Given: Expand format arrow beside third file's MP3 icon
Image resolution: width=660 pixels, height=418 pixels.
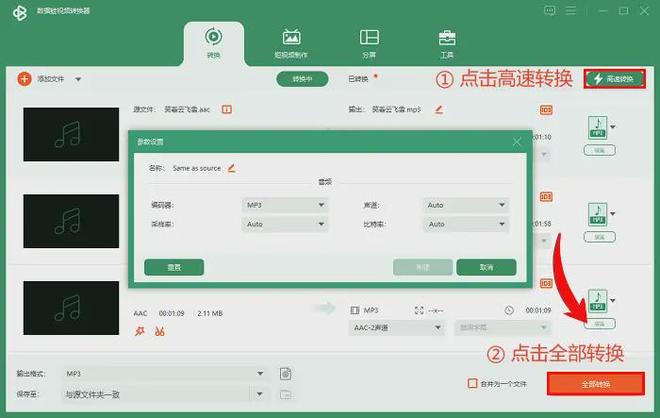Looking at the screenshot, I should (x=613, y=300).
